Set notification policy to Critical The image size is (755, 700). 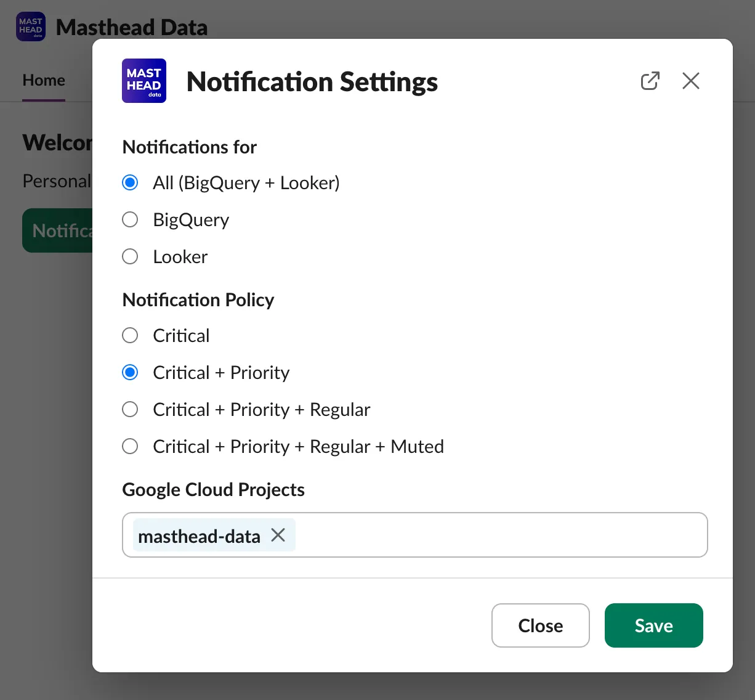130,336
